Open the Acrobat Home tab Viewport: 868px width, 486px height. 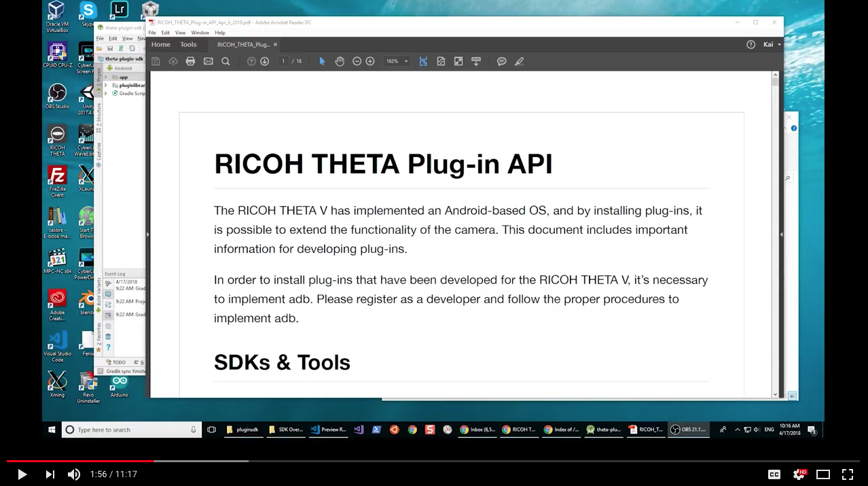161,45
